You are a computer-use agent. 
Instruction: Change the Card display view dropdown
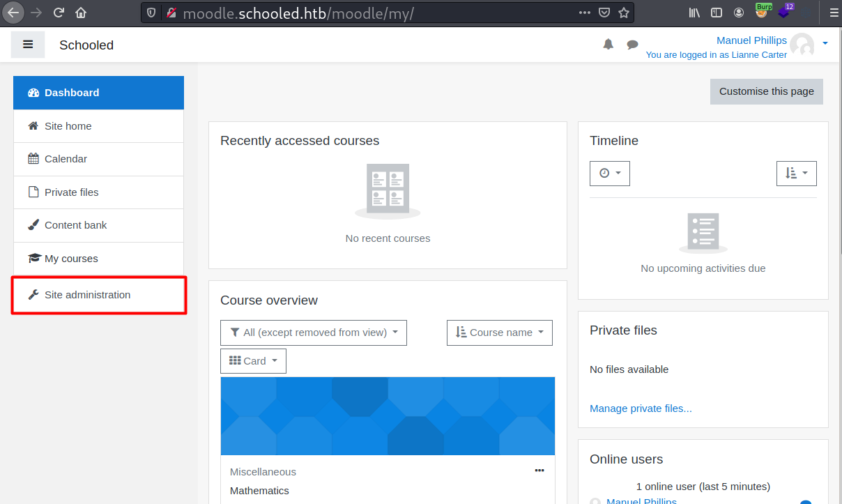pyautogui.click(x=253, y=361)
